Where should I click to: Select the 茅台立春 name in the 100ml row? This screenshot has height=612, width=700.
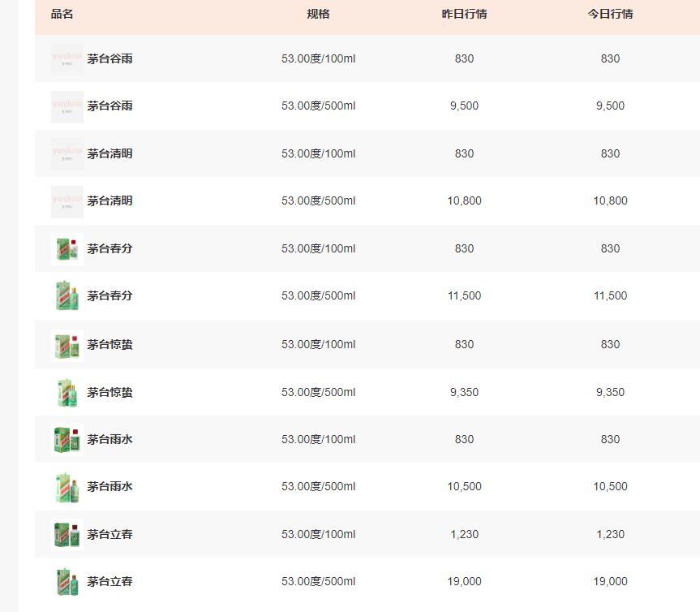(110, 535)
